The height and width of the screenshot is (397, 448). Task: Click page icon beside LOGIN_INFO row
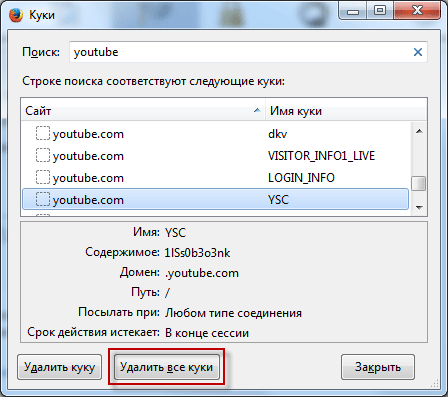coord(43,177)
